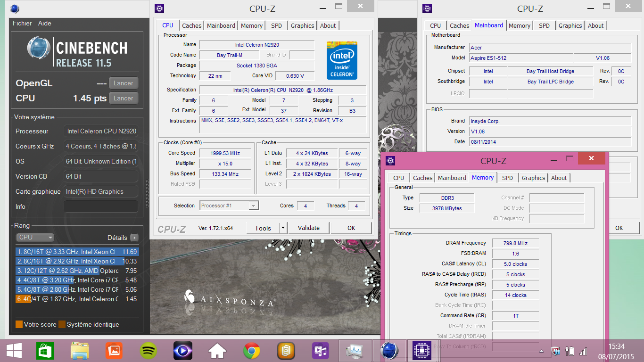Viewport: 644px width, 362px height.
Task: Open the Windows Start button
Action: click(13, 351)
